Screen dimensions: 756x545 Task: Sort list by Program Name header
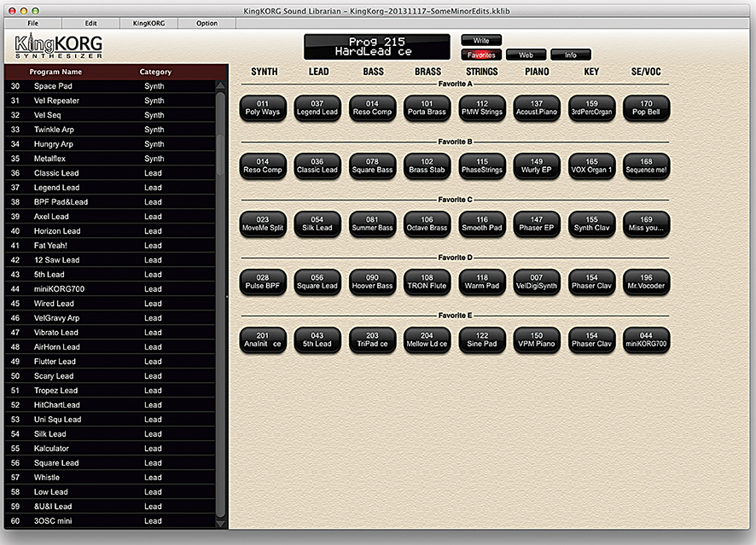point(55,72)
